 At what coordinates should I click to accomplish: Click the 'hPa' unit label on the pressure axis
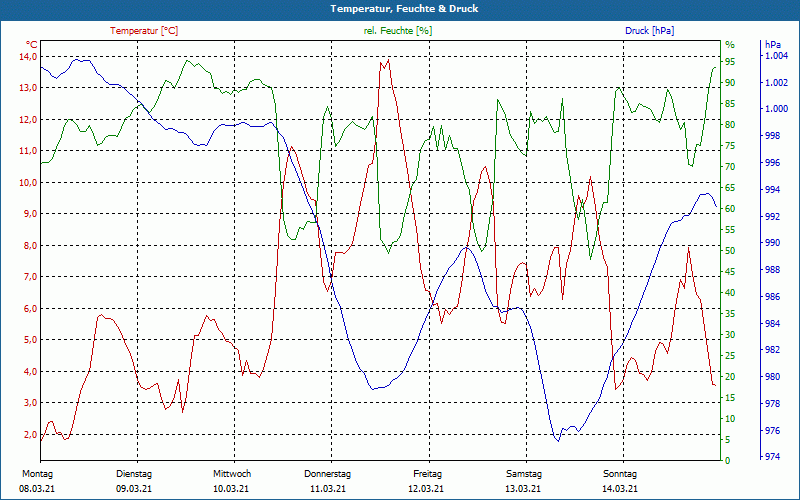click(772, 45)
